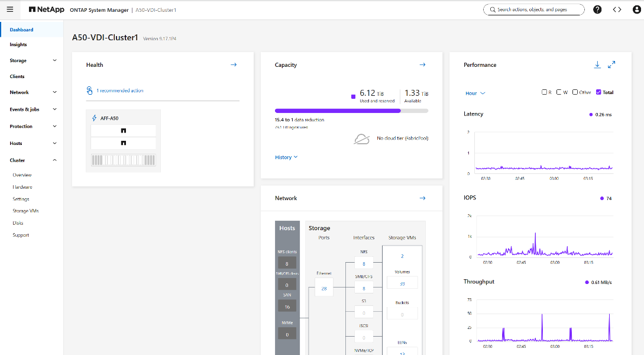Click the 0.61 MB/s throughput value
644x355 pixels.
[x=601, y=282]
